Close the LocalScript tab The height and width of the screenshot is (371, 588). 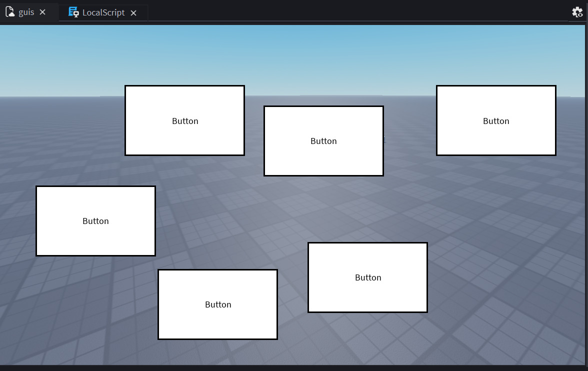(133, 12)
